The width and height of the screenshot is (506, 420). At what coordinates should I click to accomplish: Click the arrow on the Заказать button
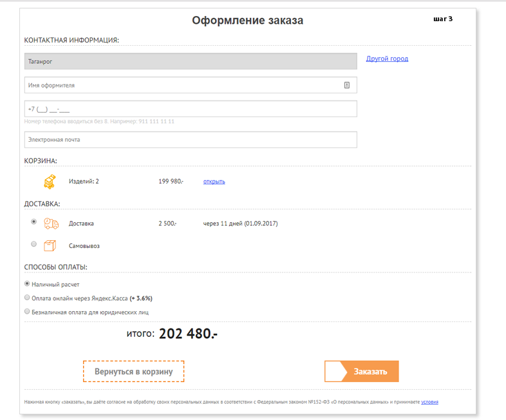pyautogui.click(x=336, y=372)
